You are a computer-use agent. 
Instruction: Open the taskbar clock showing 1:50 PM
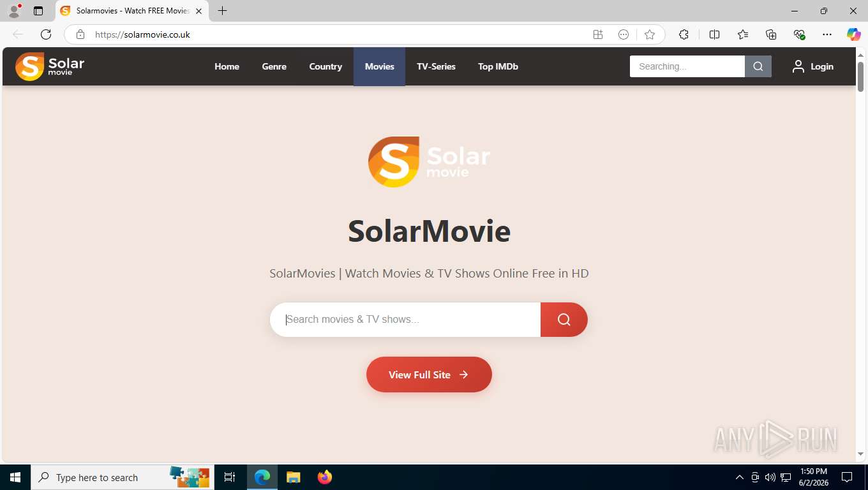(x=813, y=477)
